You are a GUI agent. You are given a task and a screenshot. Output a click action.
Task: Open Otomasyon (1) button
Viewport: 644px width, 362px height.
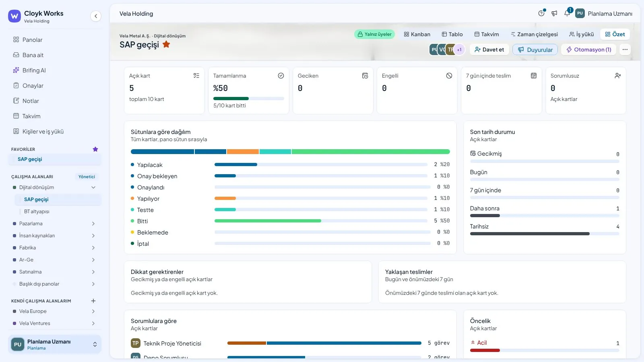pos(588,49)
